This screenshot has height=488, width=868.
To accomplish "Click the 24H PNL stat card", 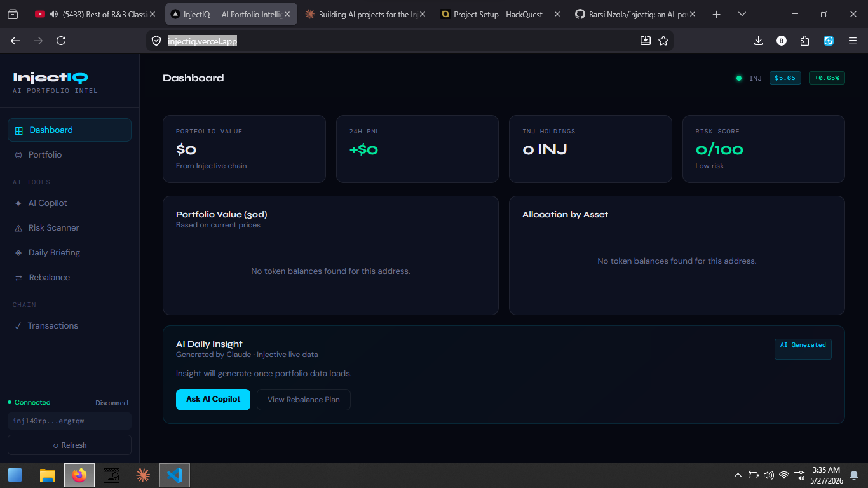I will (417, 149).
